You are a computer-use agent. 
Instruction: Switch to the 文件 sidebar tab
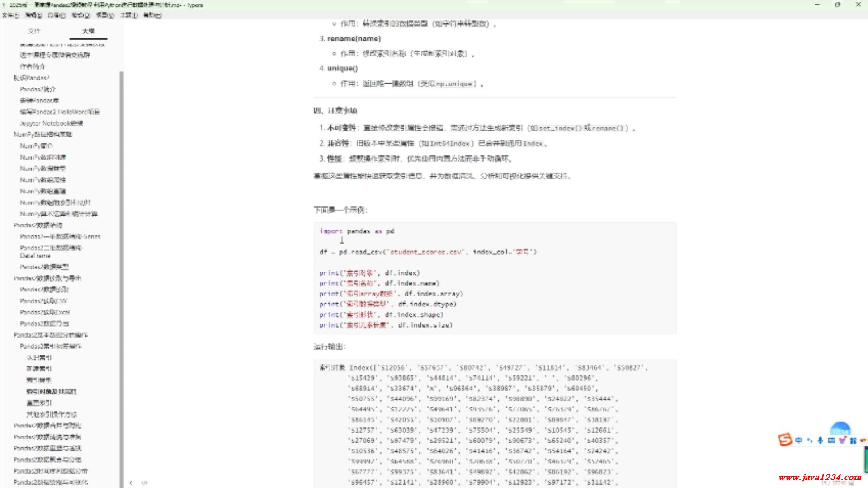[34, 31]
